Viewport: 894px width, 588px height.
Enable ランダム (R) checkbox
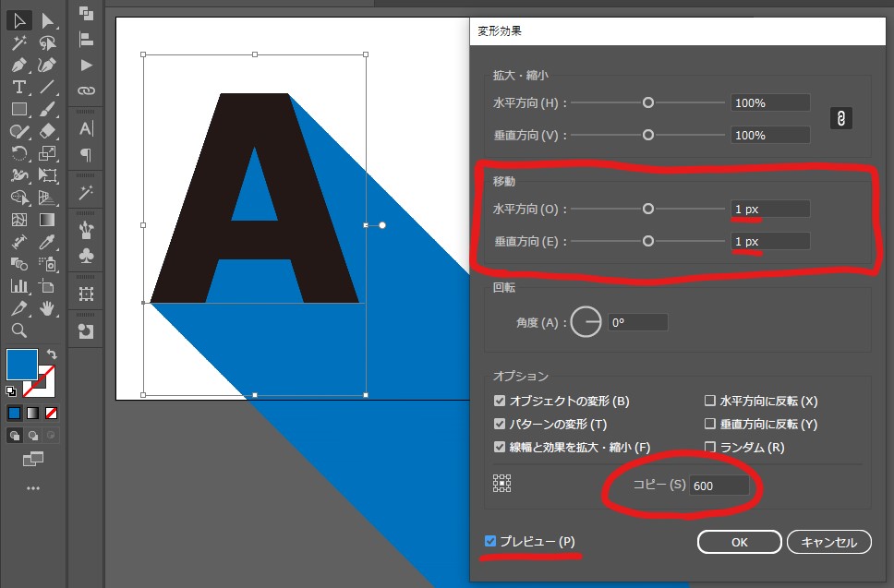[x=710, y=447]
